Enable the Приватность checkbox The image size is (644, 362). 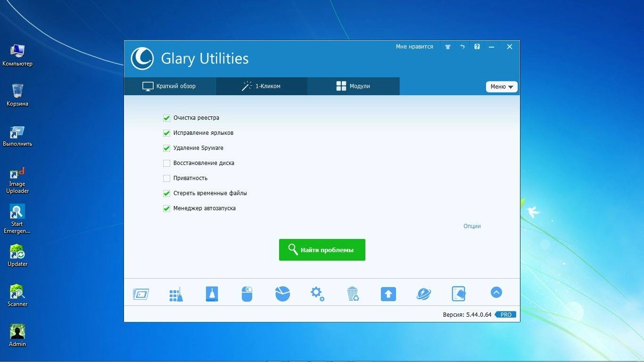pyautogui.click(x=166, y=178)
